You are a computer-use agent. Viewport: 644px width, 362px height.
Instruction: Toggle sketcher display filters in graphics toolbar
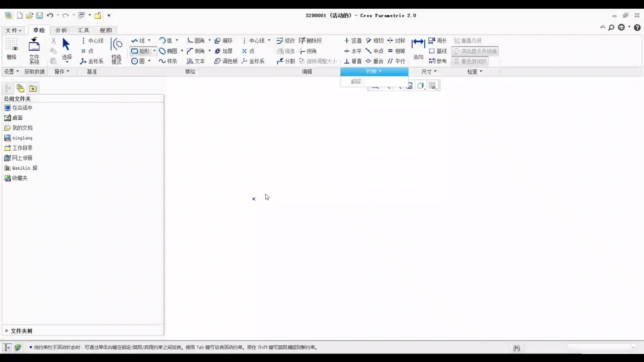coord(432,86)
